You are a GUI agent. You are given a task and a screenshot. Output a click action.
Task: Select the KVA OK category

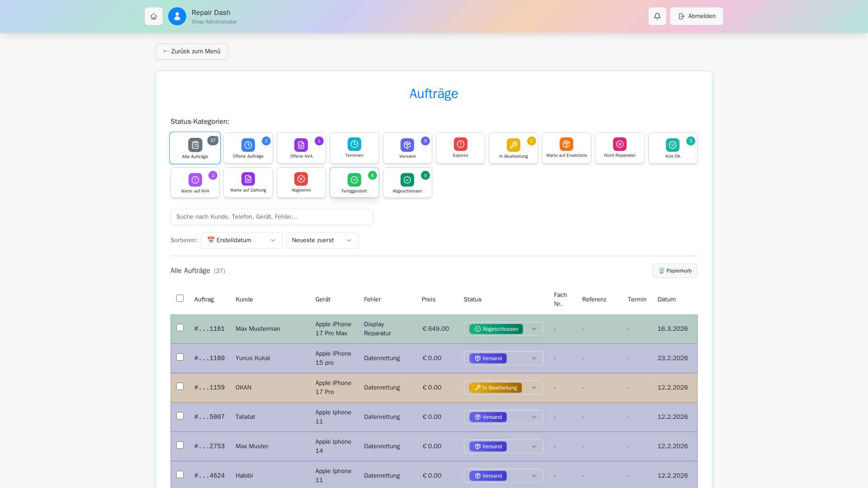pos(673,148)
